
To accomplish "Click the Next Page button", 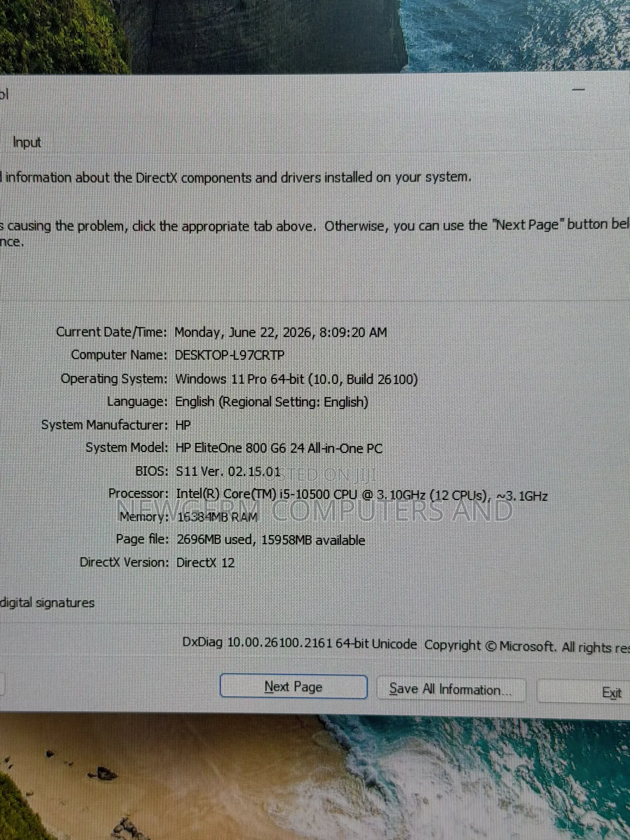I will (x=293, y=686).
